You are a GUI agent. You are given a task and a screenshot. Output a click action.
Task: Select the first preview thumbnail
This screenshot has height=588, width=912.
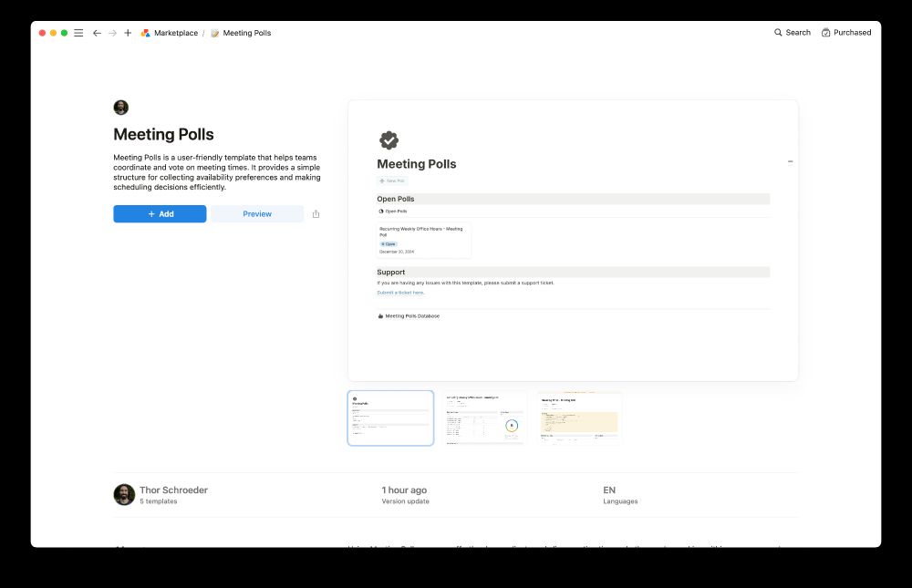(x=391, y=418)
